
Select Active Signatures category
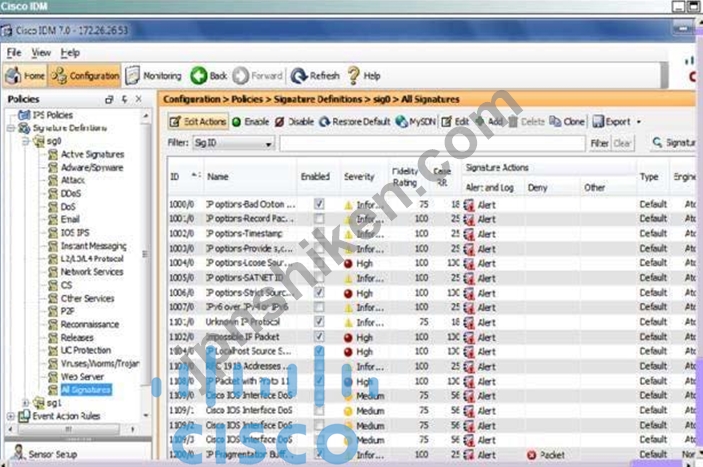click(92, 154)
